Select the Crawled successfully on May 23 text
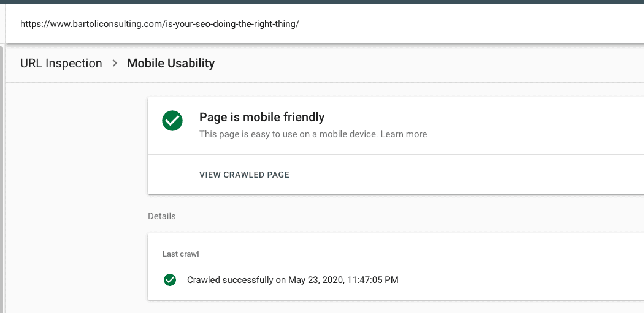Image resolution: width=644 pixels, height=313 pixels. [293, 280]
